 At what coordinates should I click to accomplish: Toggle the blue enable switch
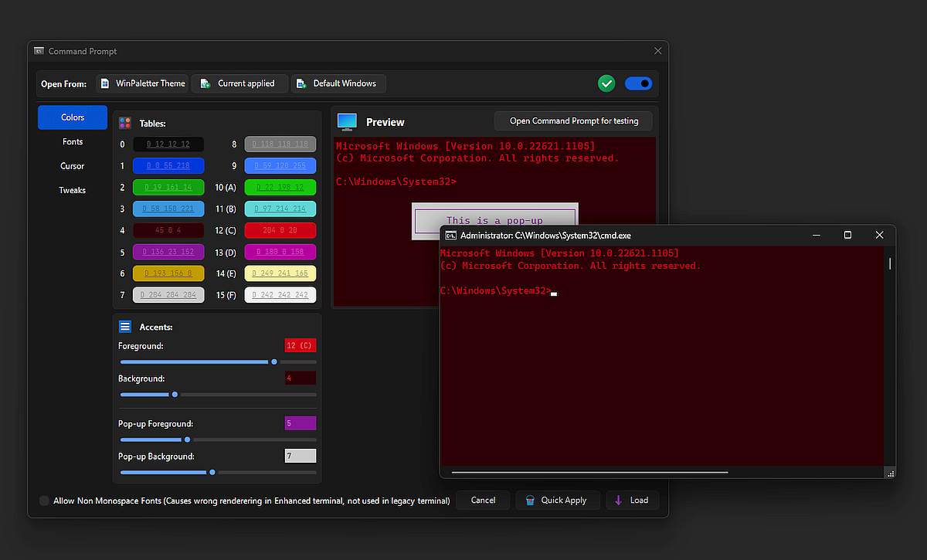638,83
